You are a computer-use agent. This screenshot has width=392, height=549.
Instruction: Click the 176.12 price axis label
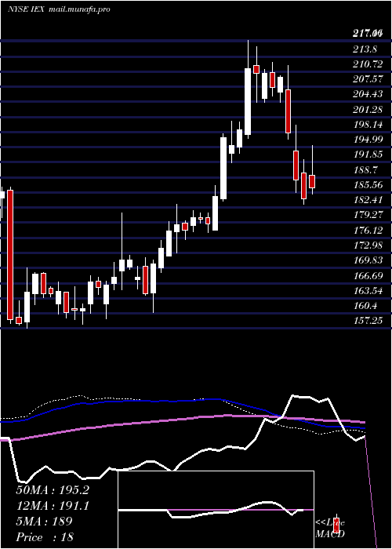[x=367, y=230]
